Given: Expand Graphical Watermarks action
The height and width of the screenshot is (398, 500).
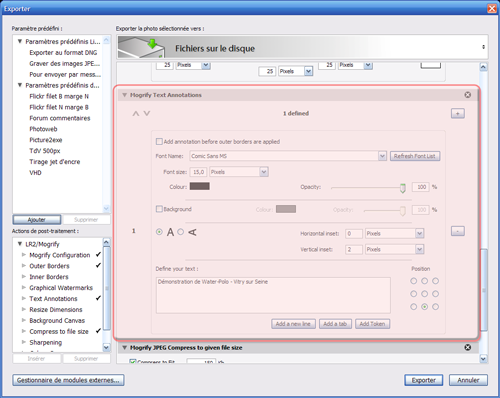Looking at the screenshot, I should click(24, 287).
